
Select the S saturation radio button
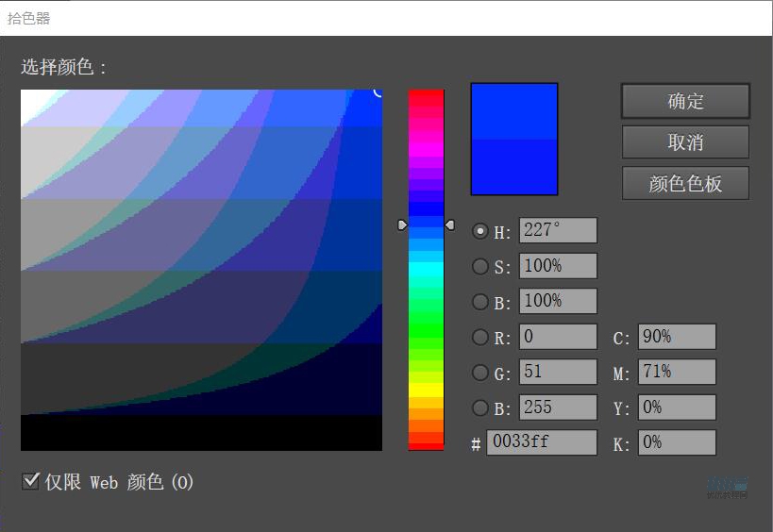(x=480, y=267)
